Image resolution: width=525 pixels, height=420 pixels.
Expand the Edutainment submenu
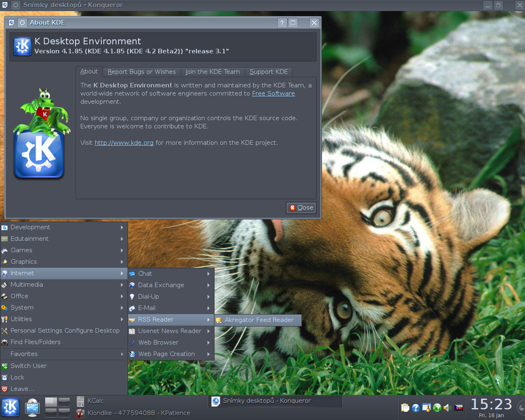coord(64,239)
